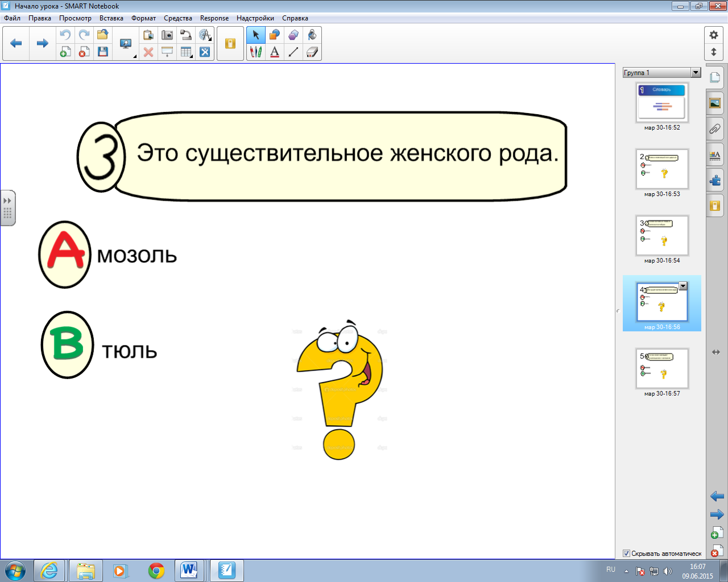The width and height of the screenshot is (728, 582).
Task: Select the Pens tool in toolbar
Action: click(256, 52)
